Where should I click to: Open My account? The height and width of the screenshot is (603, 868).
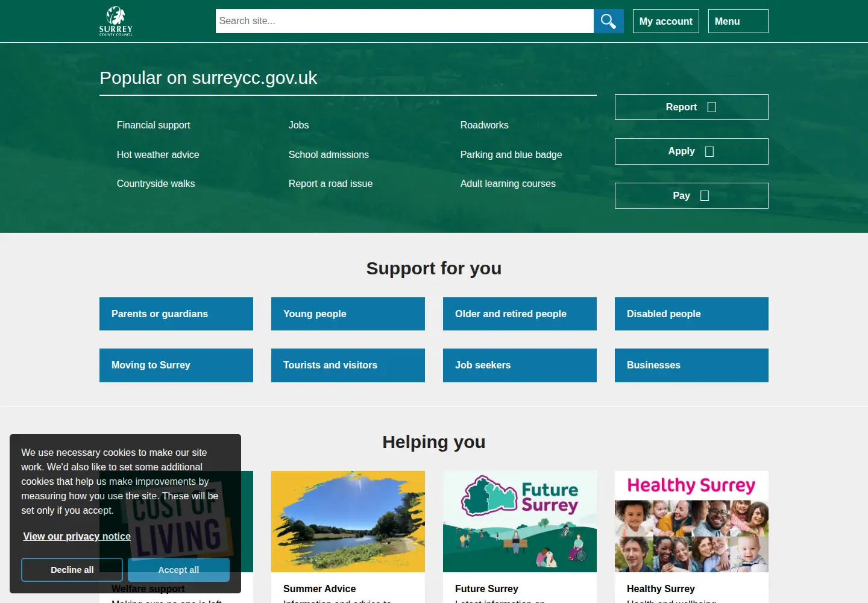point(665,21)
